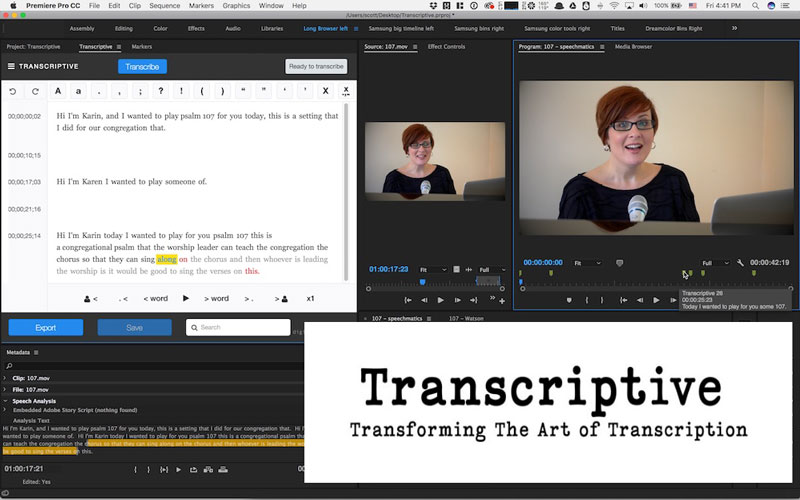
Task: Click inside the Transcriptive Search field
Action: pyautogui.click(x=238, y=328)
